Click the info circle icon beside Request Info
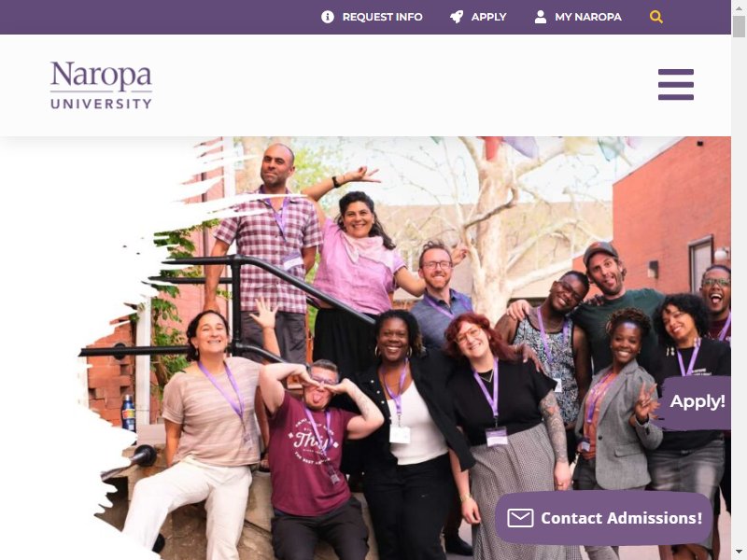 [328, 17]
